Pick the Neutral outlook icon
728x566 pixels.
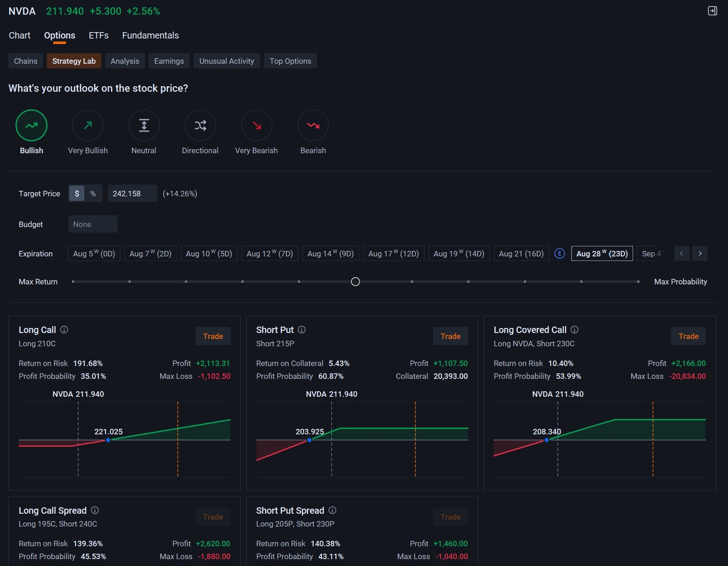pyautogui.click(x=144, y=125)
